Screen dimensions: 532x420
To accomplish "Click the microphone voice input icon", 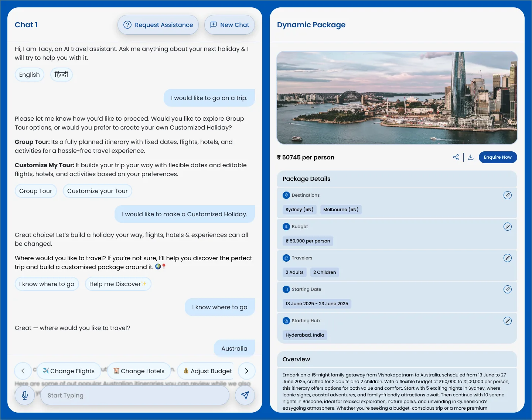I will point(25,395).
